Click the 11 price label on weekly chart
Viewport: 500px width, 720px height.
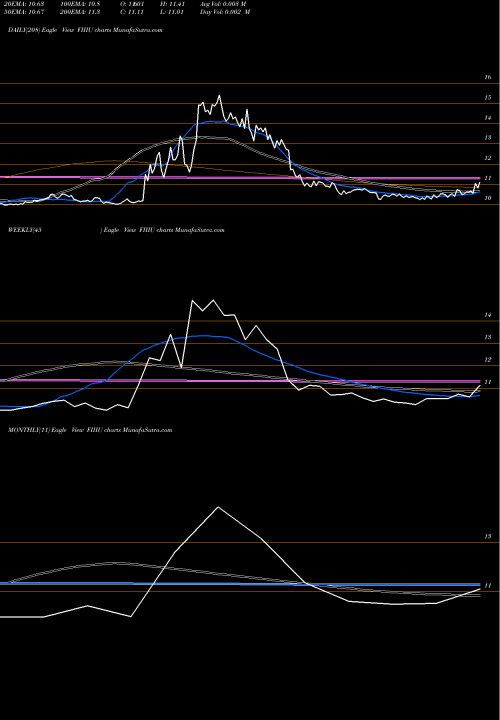click(x=488, y=382)
